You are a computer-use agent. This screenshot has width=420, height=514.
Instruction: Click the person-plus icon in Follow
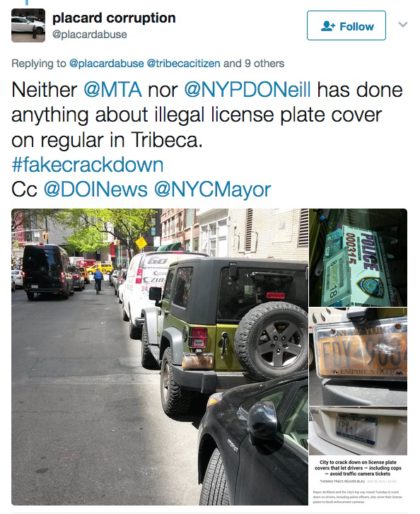(327, 26)
